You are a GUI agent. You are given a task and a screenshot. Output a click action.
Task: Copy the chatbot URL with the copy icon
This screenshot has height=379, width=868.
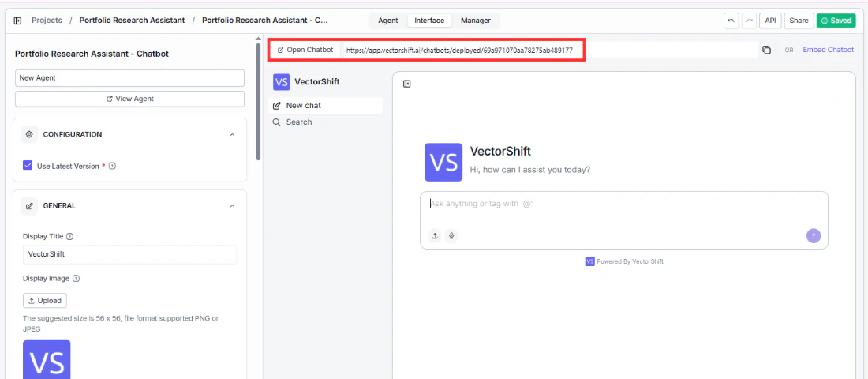click(x=767, y=50)
